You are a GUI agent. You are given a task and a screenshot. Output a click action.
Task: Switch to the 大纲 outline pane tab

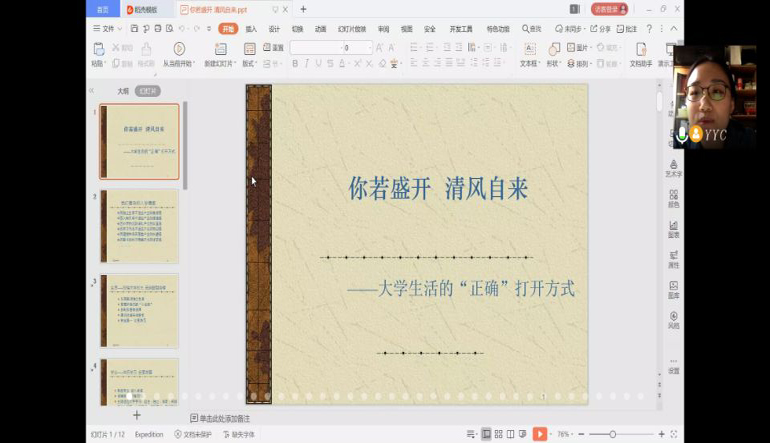point(123,91)
